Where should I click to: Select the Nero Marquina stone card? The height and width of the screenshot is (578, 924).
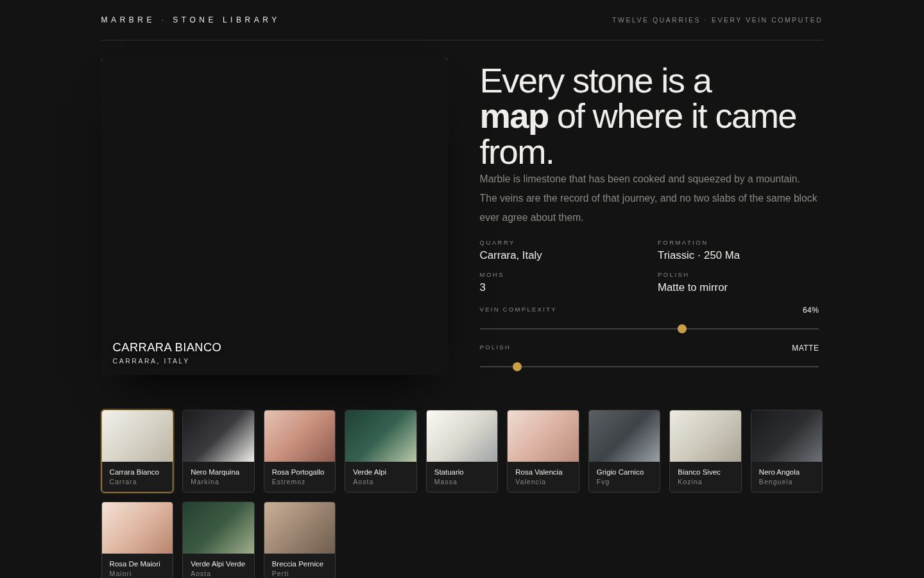[218, 451]
